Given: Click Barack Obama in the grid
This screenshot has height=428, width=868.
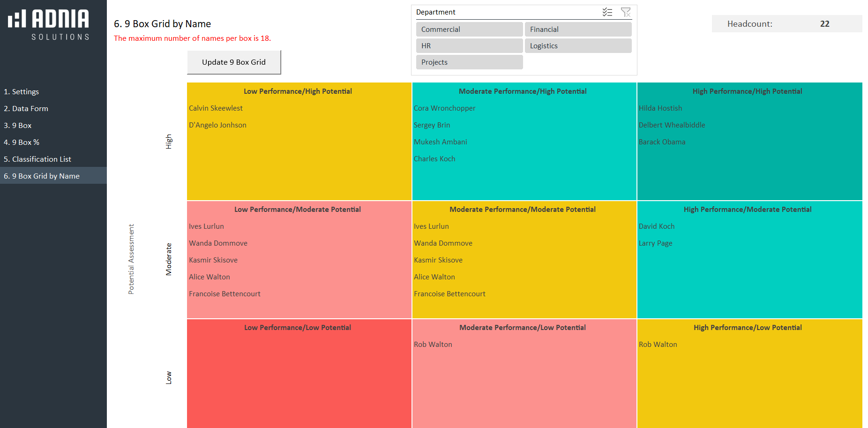Looking at the screenshot, I should [x=662, y=142].
